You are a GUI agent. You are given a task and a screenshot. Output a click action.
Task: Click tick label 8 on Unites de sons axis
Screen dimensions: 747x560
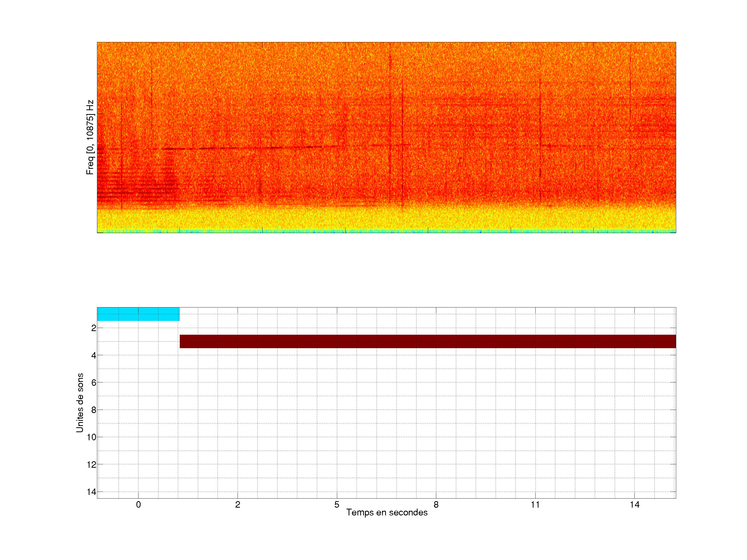[x=94, y=410]
